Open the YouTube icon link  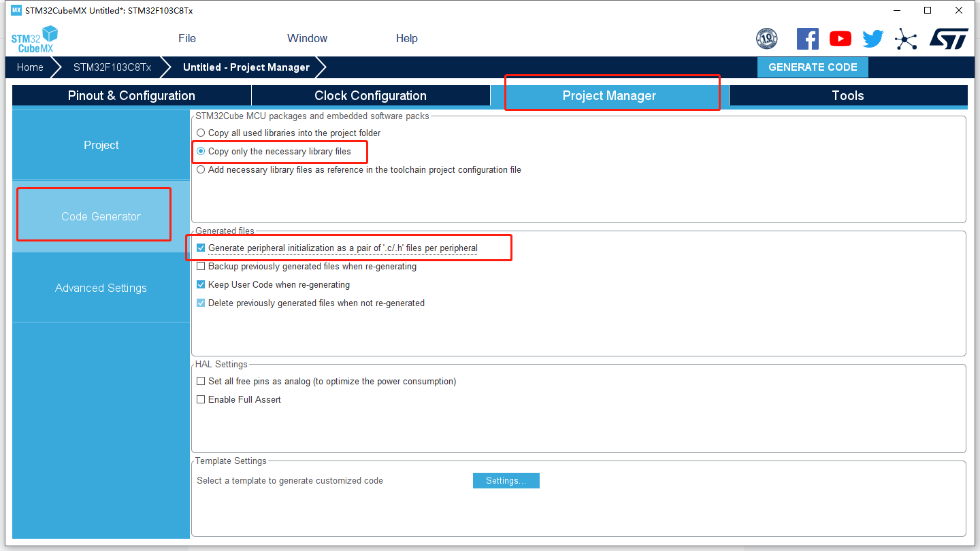(x=840, y=39)
